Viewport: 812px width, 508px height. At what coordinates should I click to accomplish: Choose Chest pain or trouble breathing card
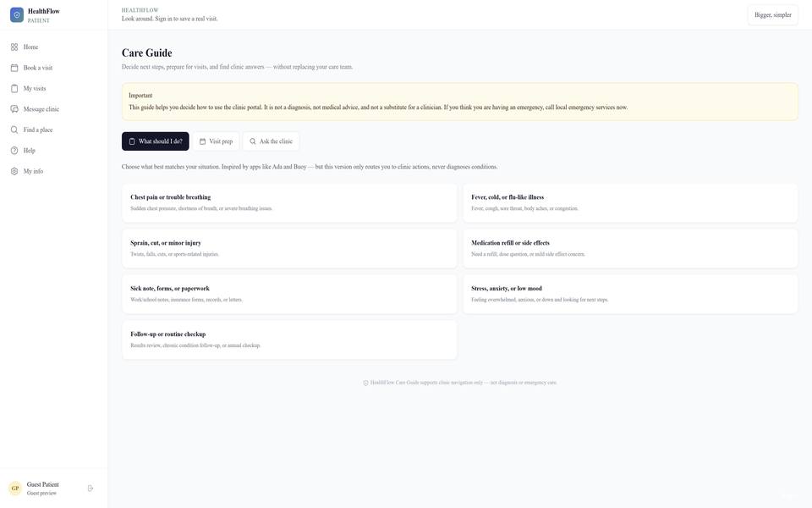[289, 202]
